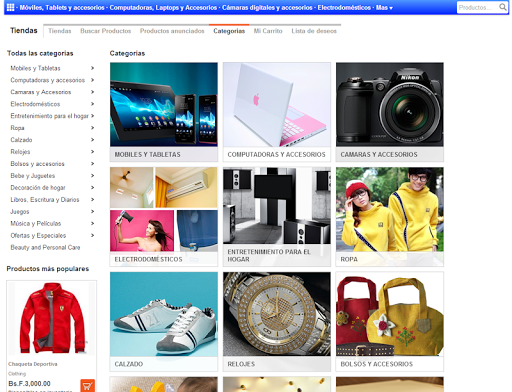Open the Ropa yellow hoodies thumbnail
The width and height of the screenshot is (512, 392).
390,209
